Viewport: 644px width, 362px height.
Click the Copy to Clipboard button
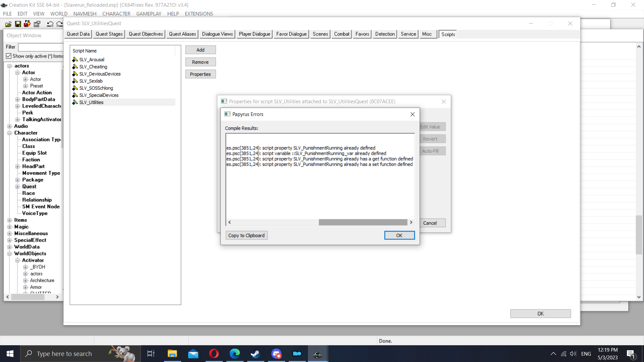247,235
